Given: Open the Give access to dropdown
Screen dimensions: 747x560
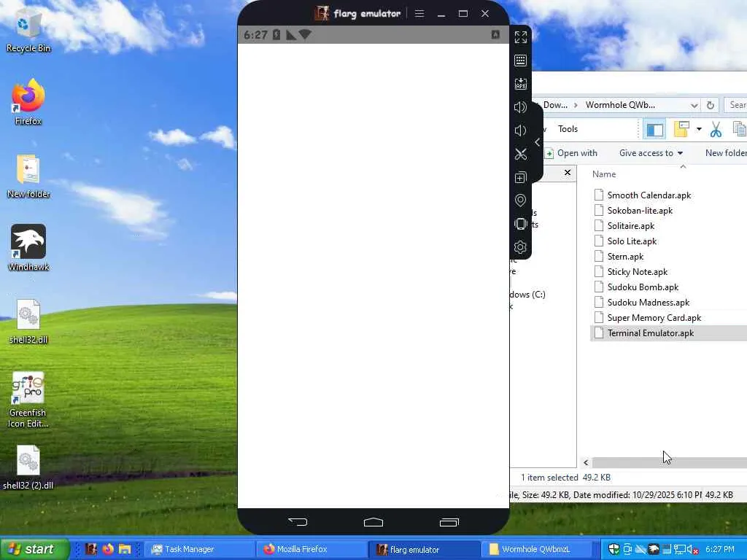Looking at the screenshot, I should point(651,153).
